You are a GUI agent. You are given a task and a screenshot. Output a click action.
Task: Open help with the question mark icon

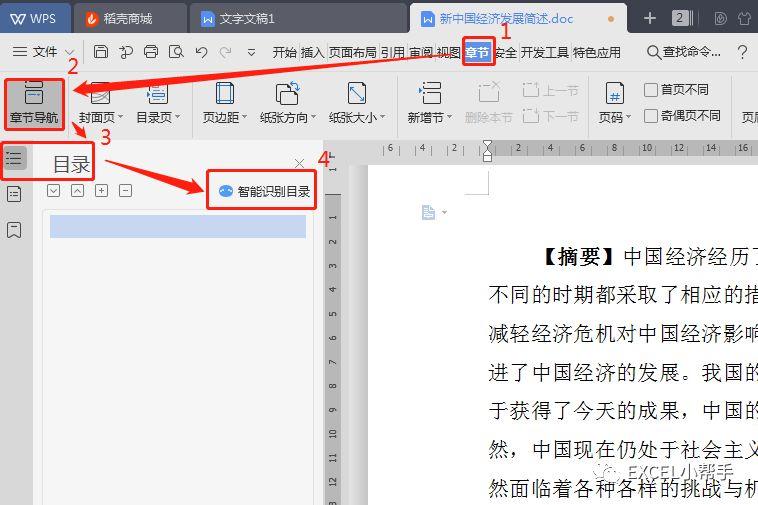tap(743, 52)
